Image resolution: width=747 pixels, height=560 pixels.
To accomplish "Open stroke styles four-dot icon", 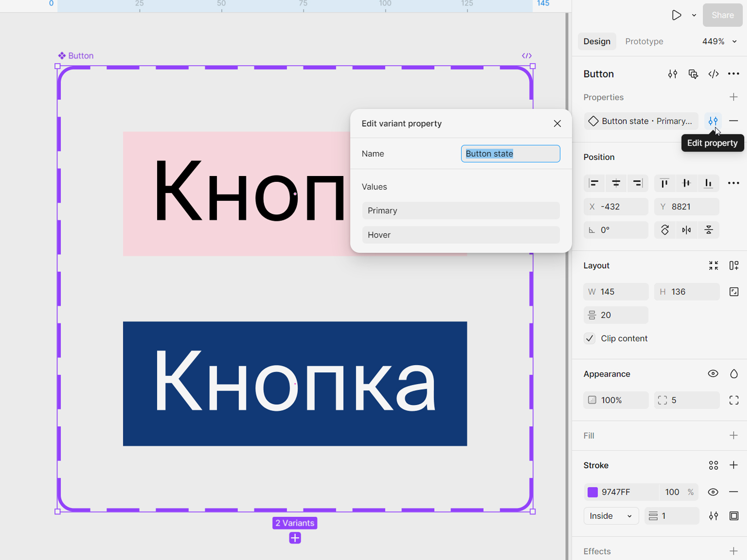I will (714, 465).
